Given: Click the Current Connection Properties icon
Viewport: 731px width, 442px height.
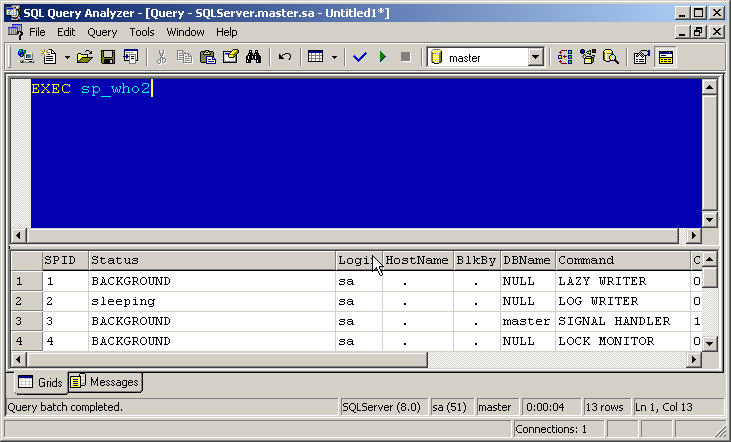Looking at the screenshot, I should coord(641,57).
